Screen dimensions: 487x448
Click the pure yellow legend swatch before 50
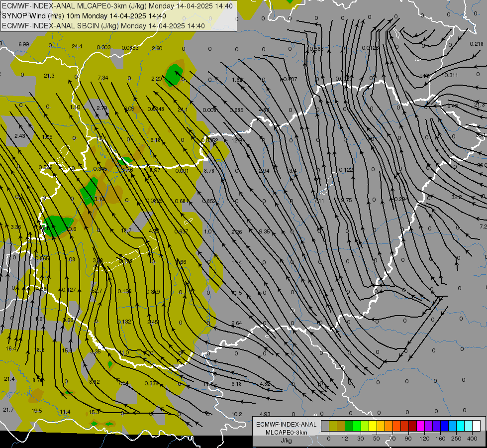click(373, 426)
